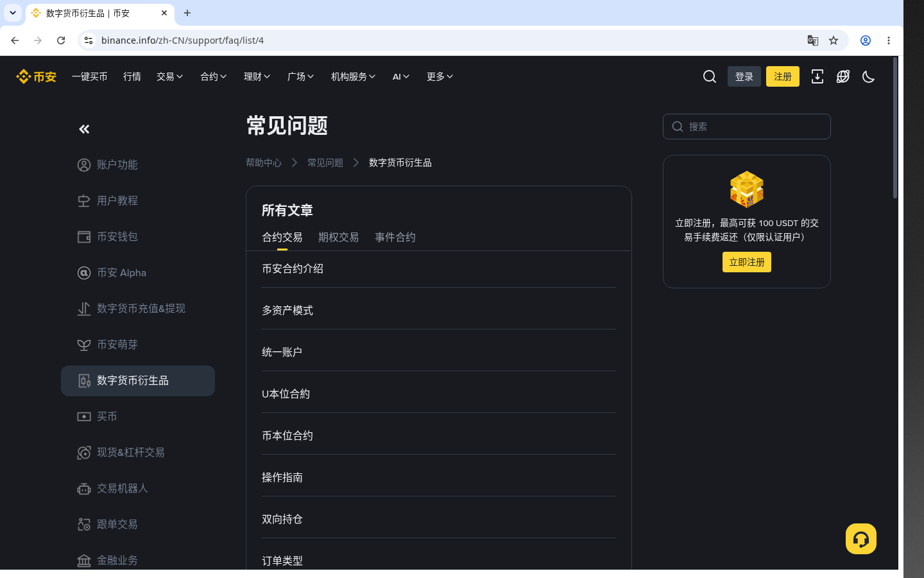The width and height of the screenshot is (924, 578).
Task: Expand the 机构服务 dropdown menu
Action: coord(354,77)
